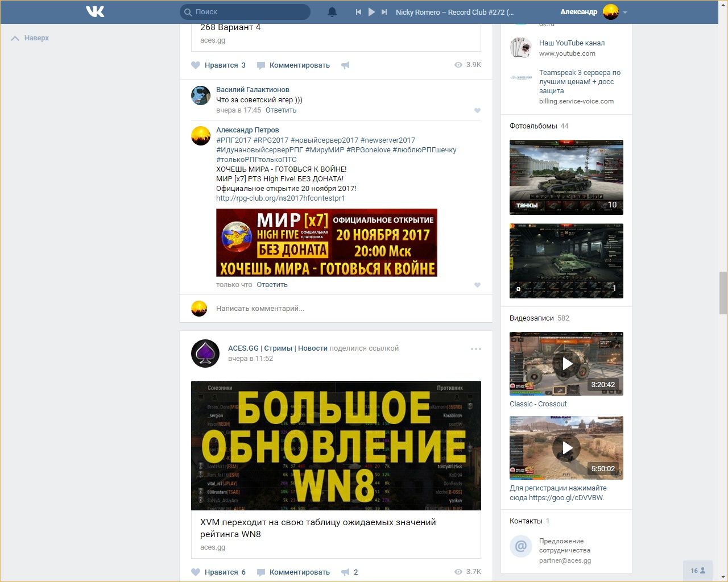Share the 268 Вариант 4 post
Screen dimensions: 728x582
tap(345, 65)
